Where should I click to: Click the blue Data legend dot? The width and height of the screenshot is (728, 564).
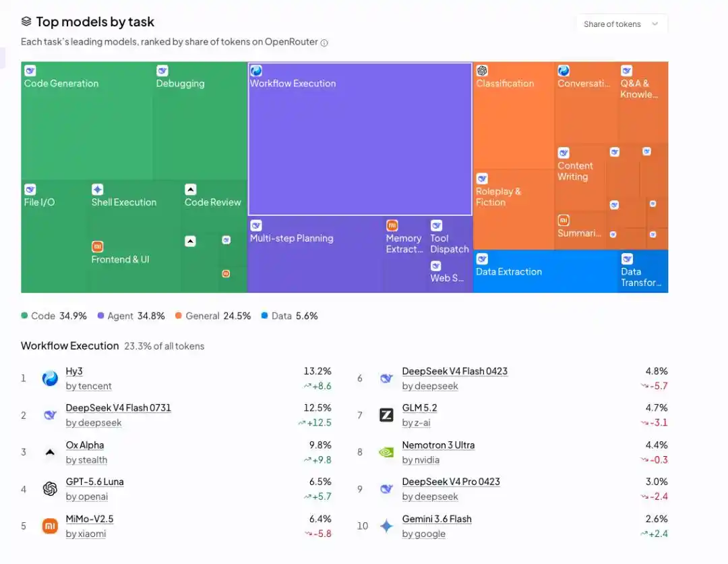click(x=264, y=316)
